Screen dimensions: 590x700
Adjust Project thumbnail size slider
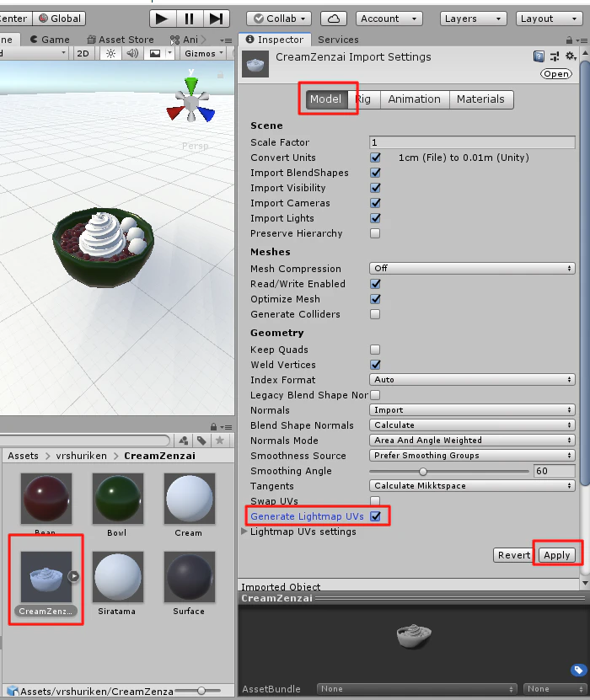(201, 691)
